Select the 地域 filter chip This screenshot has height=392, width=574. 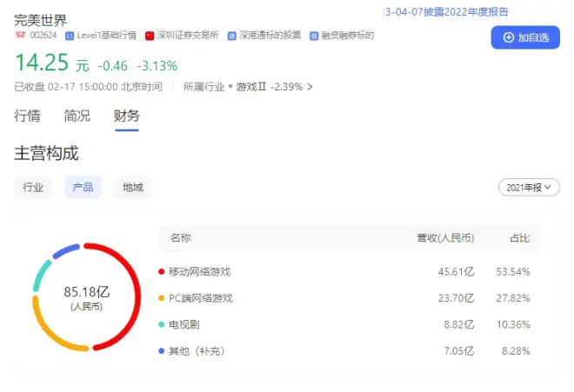[132, 187]
